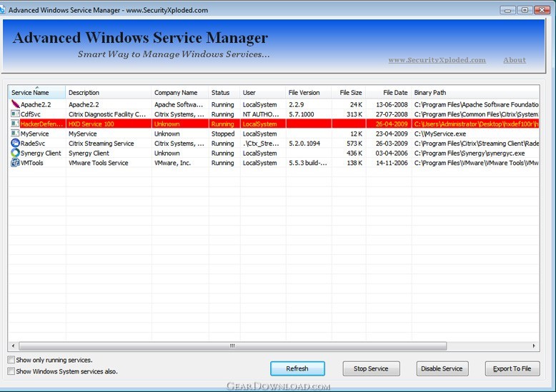Sort by User column header
Screen dimensions: 556x392
[263, 93]
